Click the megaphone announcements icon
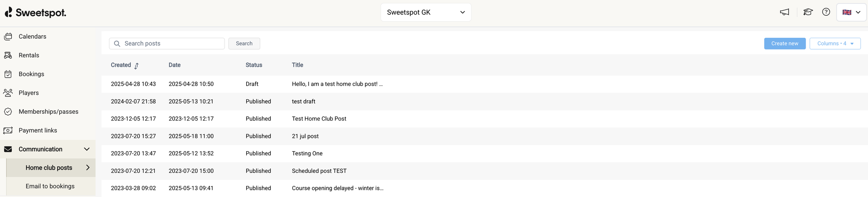 click(785, 12)
